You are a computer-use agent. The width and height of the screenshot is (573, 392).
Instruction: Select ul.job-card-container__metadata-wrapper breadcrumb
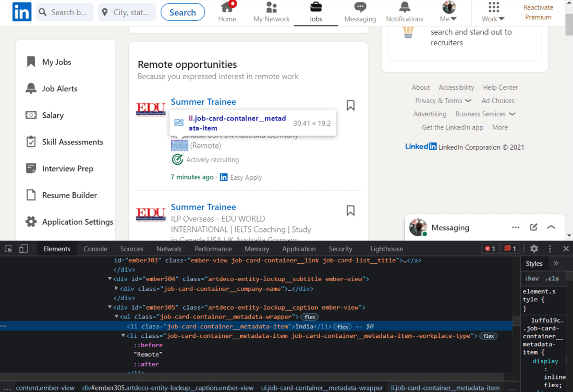tap(322, 388)
